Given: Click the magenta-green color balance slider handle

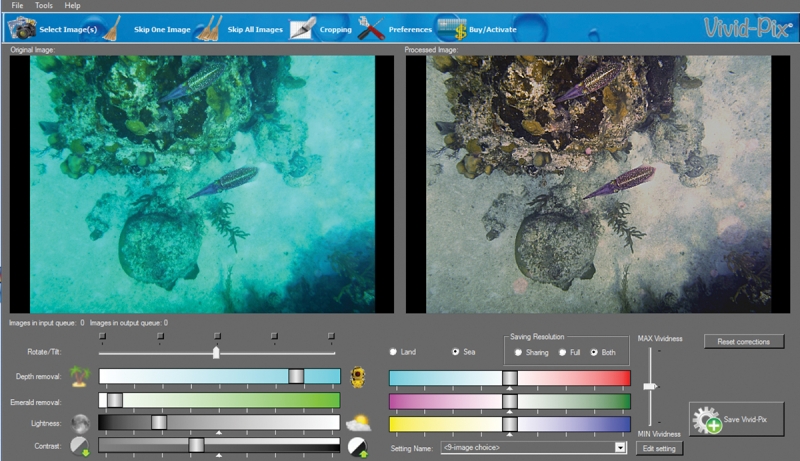Looking at the screenshot, I should pyautogui.click(x=510, y=401).
